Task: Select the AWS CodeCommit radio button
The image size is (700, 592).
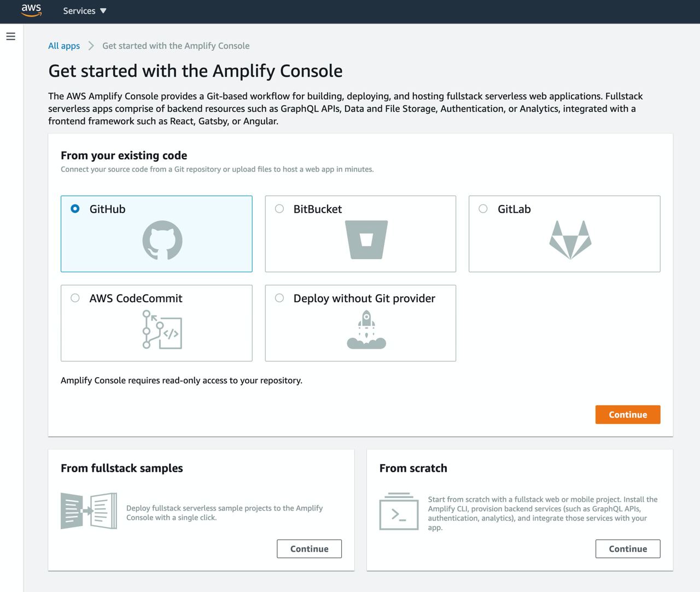Action: pyautogui.click(x=75, y=298)
